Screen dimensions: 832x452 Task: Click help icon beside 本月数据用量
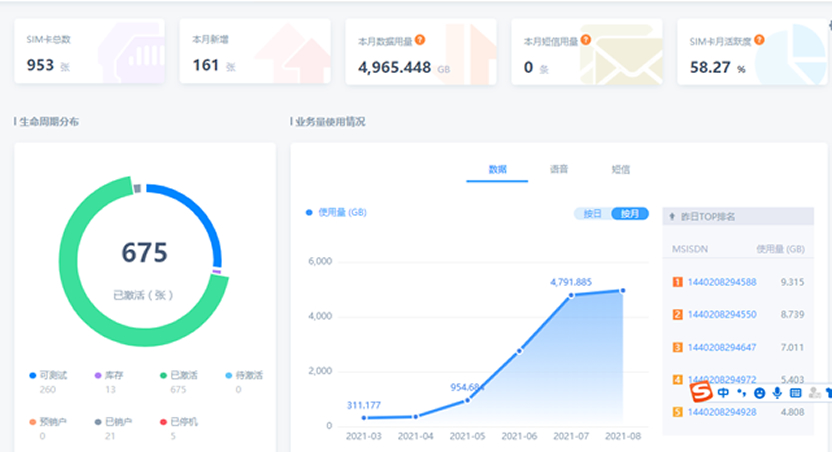coord(420,41)
